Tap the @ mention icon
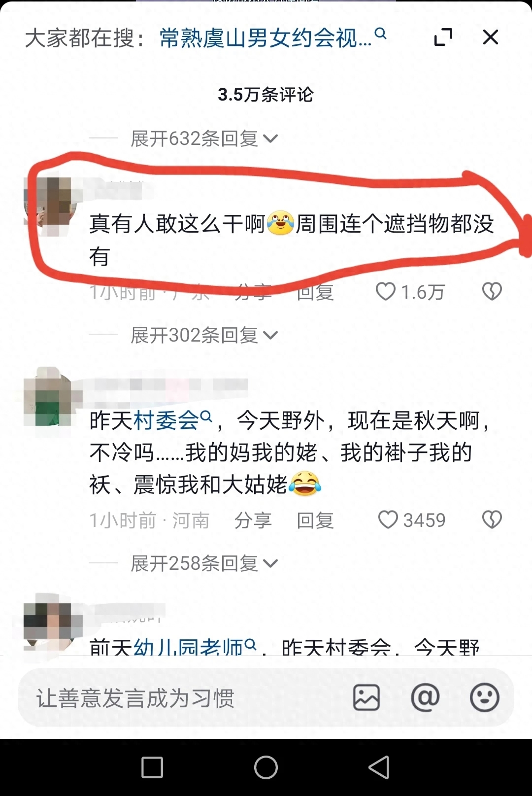The height and width of the screenshot is (796, 532). point(425,697)
